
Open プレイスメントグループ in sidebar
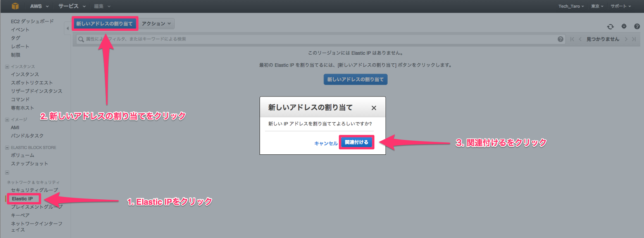[x=37, y=207]
